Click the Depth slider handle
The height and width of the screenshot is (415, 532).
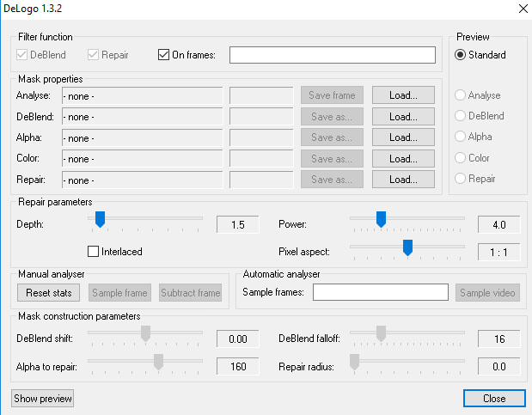coord(100,220)
